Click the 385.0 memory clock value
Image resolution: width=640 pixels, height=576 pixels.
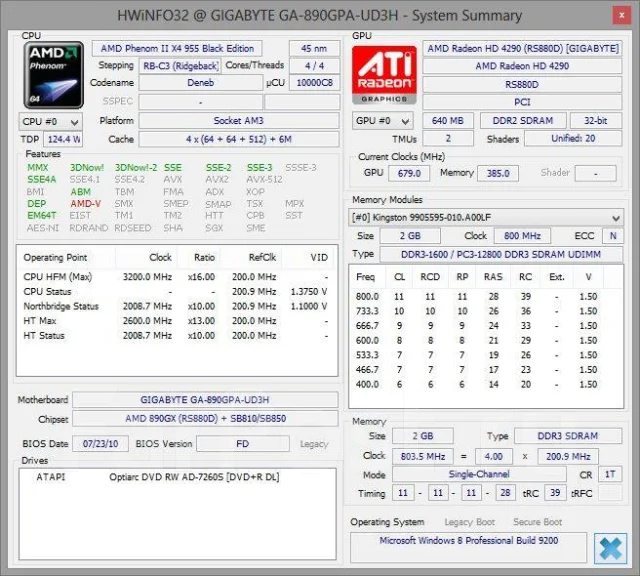click(498, 173)
